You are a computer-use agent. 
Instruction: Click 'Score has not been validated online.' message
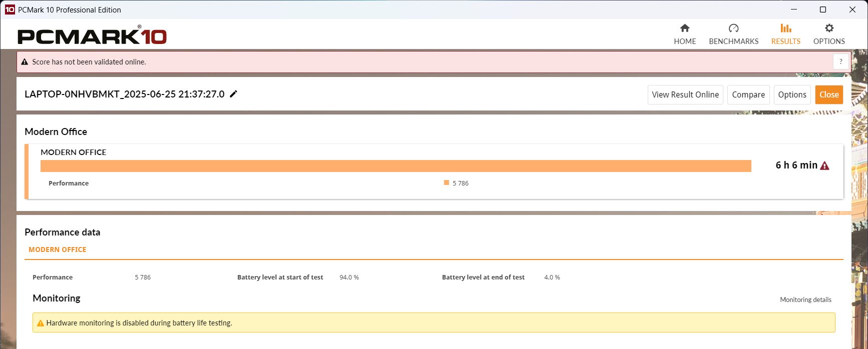point(89,62)
